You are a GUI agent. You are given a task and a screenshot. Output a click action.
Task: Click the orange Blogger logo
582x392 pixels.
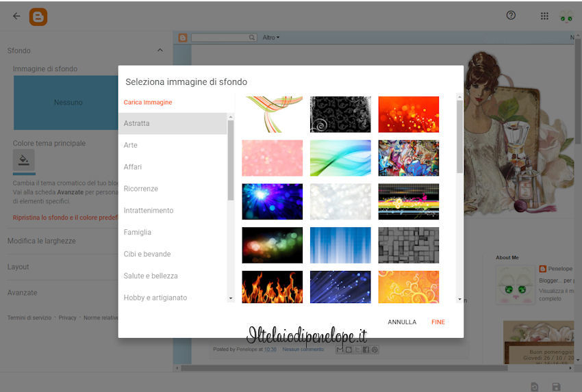coord(38,16)
